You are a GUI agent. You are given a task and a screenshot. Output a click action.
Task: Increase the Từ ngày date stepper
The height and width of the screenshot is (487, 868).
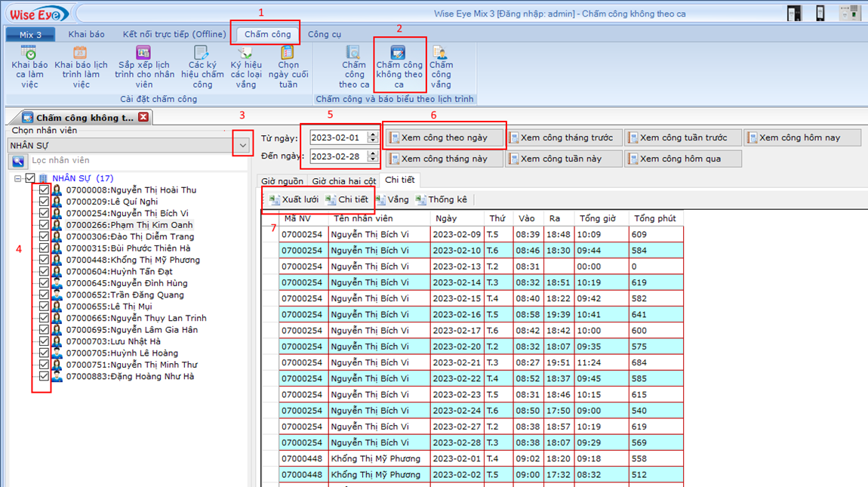pyautogui.click(x=372, y=134)
